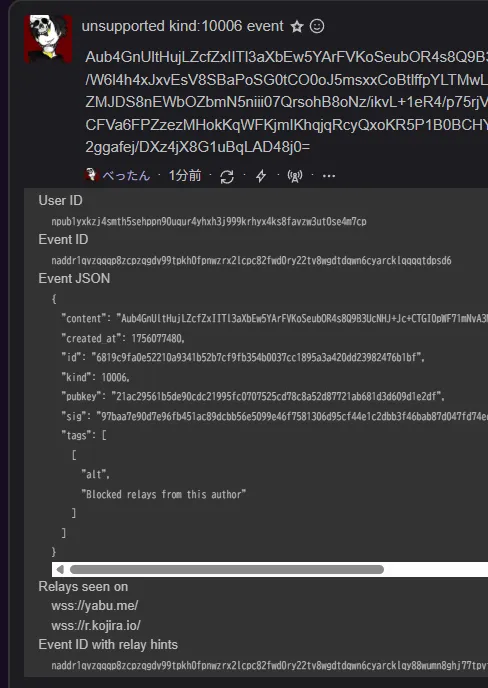The image size is (488, 688).
Task: Open the べったん profile name link
Action: 126,176
